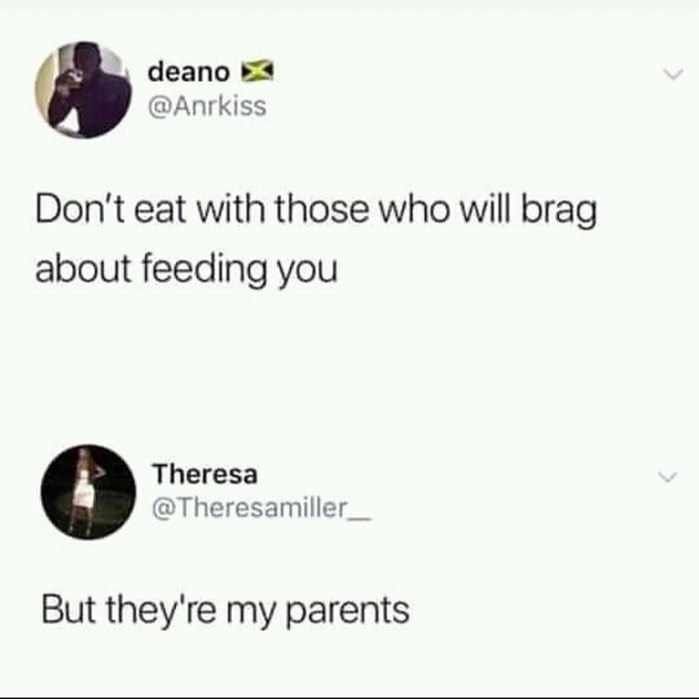Screen dimensions: 699x699
Task: Open deano's profile picture
Action: 83,90
